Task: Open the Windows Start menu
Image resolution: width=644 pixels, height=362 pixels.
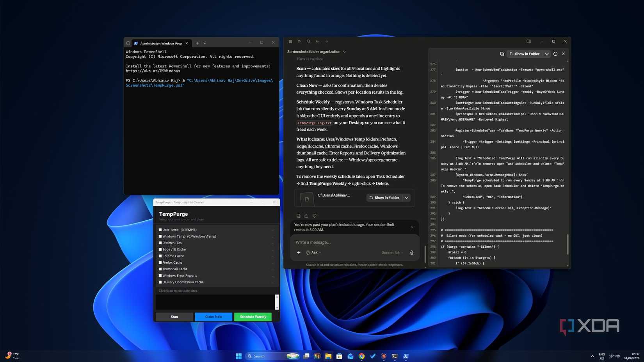Action: [238, 356]
